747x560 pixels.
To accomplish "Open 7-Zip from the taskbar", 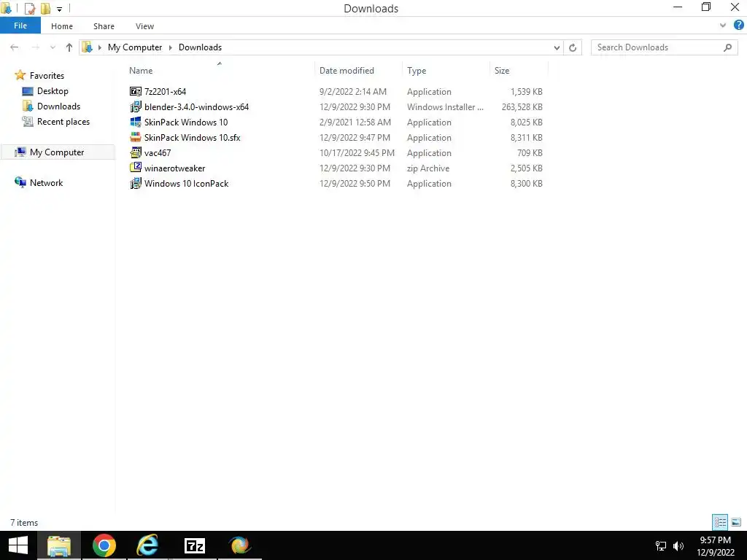I will click(x=194, y=545).
